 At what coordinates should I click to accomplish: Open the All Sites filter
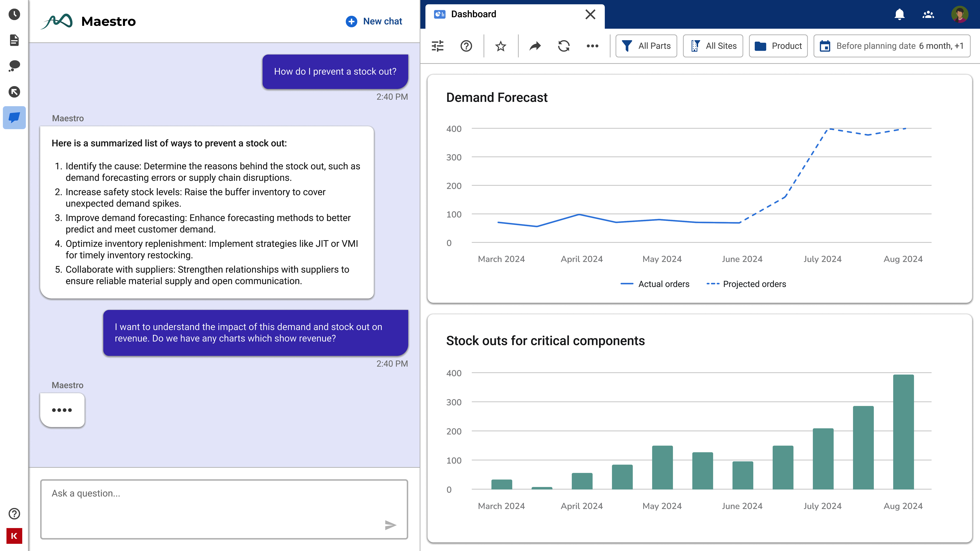click(713, 46)
